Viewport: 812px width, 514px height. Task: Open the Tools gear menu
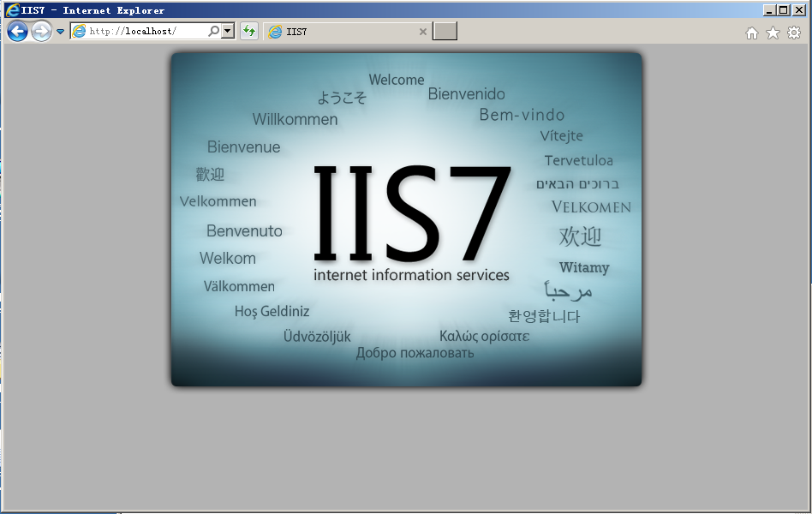[x=794, y=33]
